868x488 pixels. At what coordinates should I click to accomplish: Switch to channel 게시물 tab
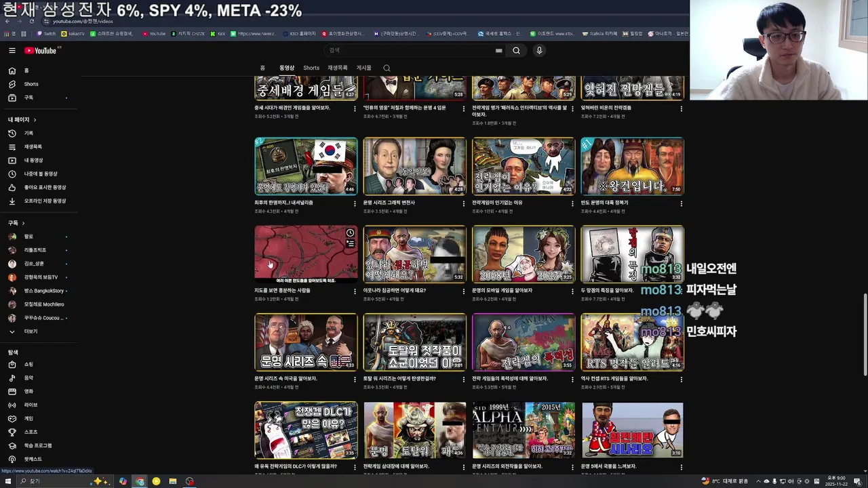click(364, 68)
